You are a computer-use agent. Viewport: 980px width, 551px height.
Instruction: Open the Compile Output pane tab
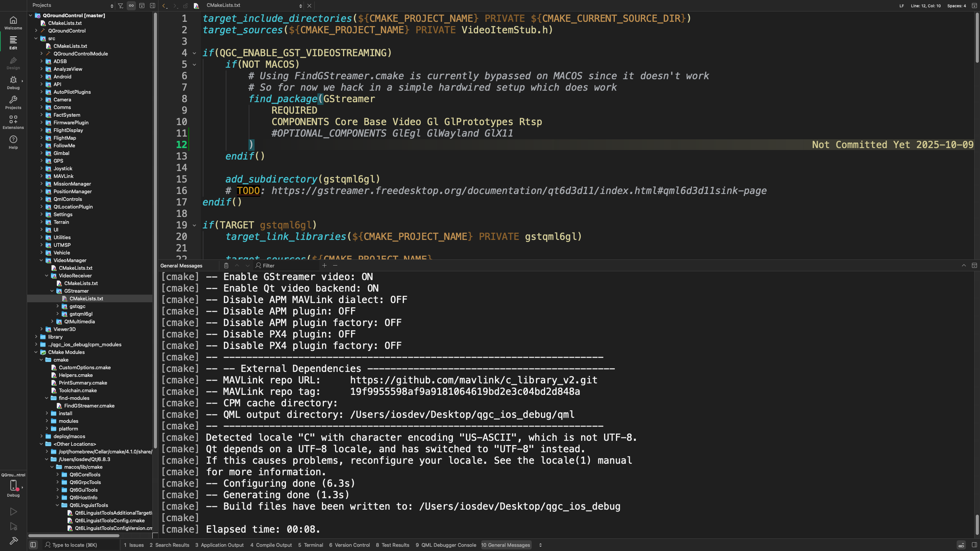click(x=271, y=545)
